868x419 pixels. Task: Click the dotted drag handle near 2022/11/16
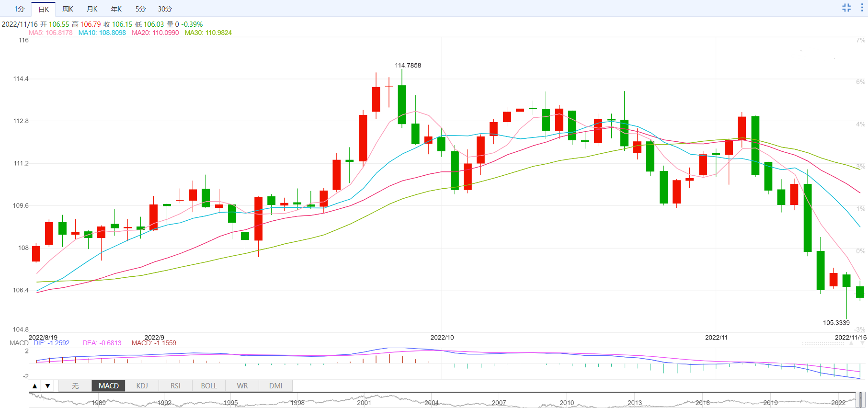tap(823, 343)
